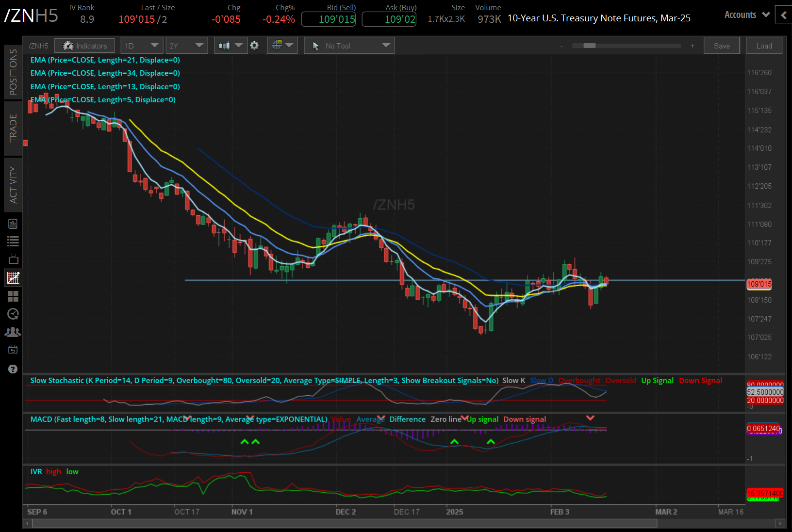Open the calendar icon in the sidebar
This screenshot has width=792, height=532.
(13, 349)
